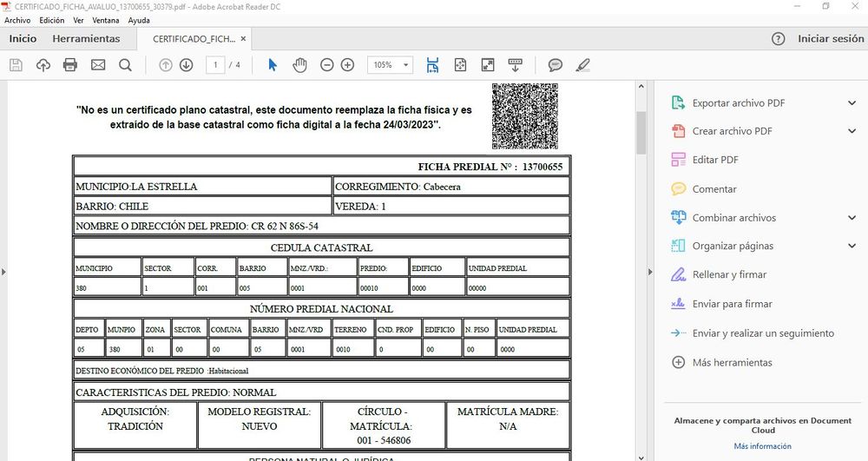Click the 'CEDULA CATASTRAL' heading
This screenshot has height=461, width=868.
322,247
